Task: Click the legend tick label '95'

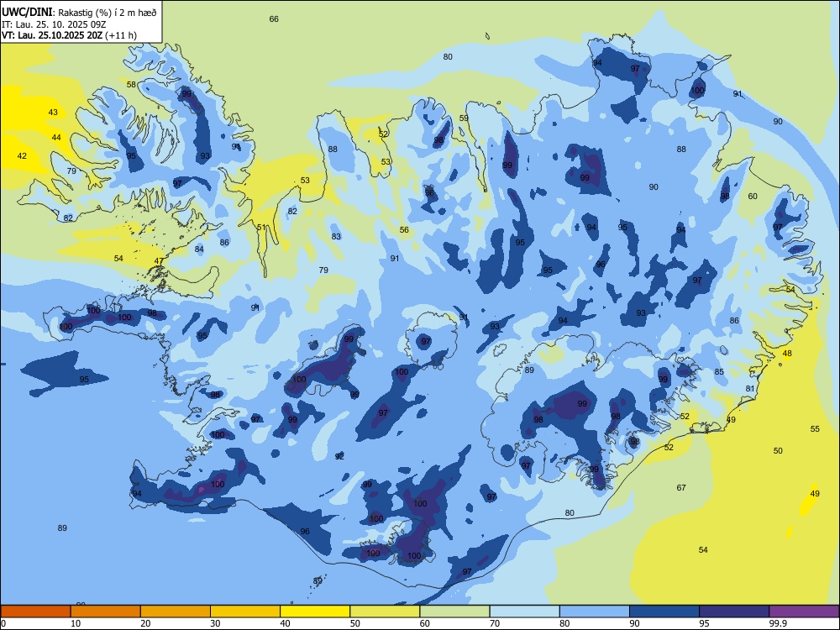Action: click(705, 623)
